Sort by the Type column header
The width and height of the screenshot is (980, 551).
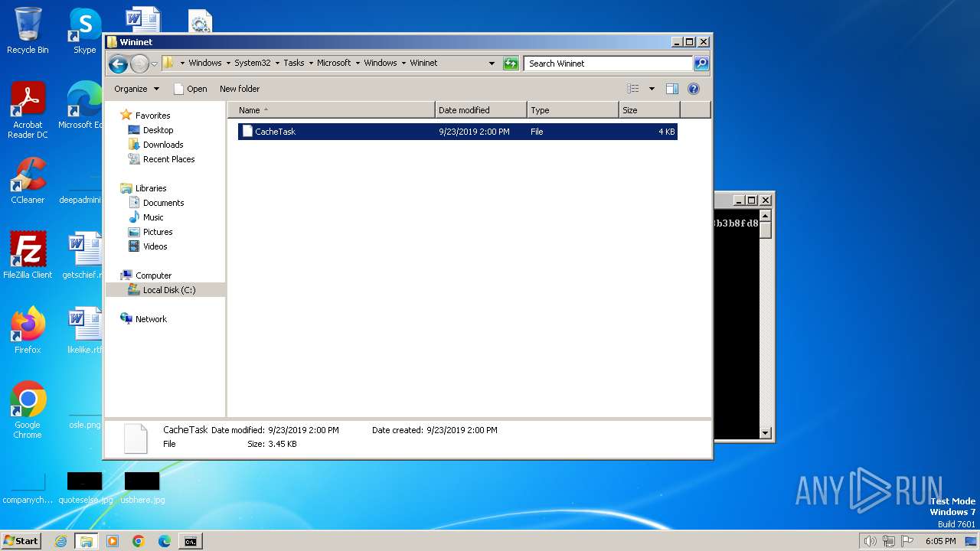(573, 110)
